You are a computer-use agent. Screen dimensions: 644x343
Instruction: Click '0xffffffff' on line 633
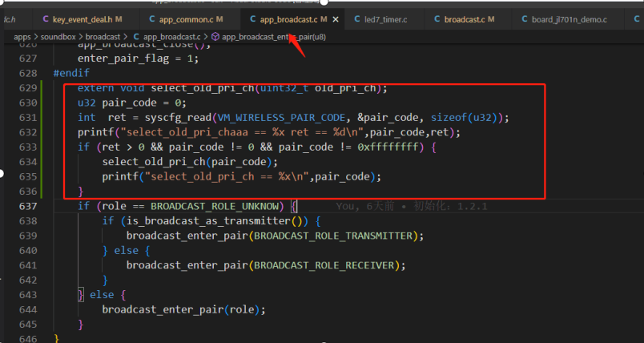click(x=388, y=147)
